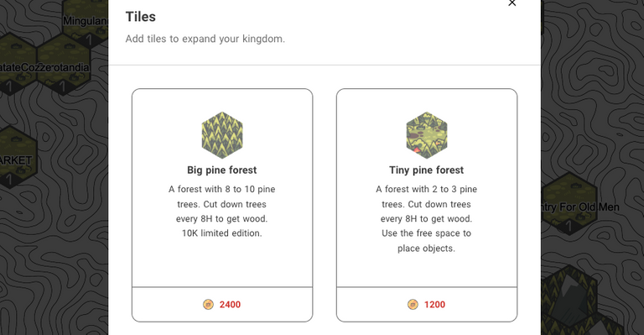644x335 pixels.
Task: Click the Tiny pine forest description text
Action: (426, 218)
